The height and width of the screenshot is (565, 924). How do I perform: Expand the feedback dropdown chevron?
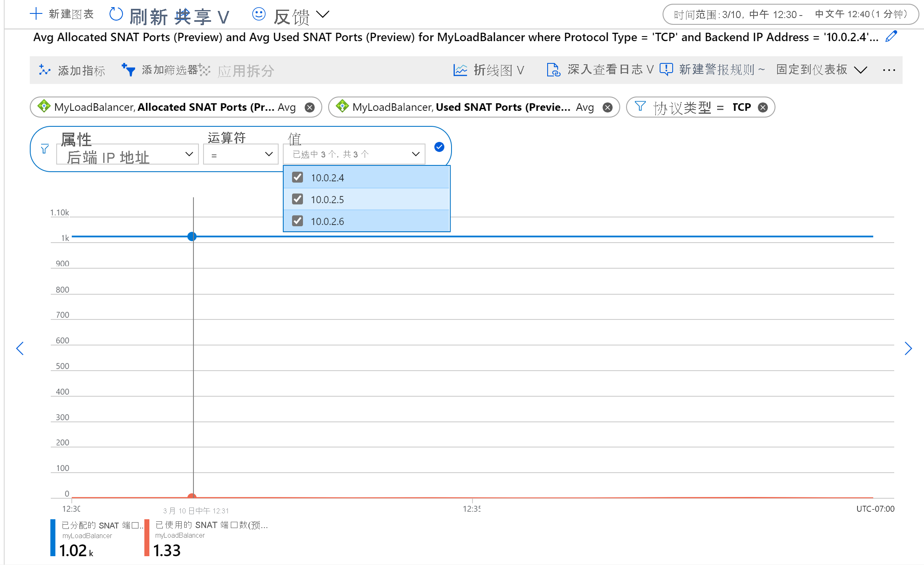(x=323, y=15)
